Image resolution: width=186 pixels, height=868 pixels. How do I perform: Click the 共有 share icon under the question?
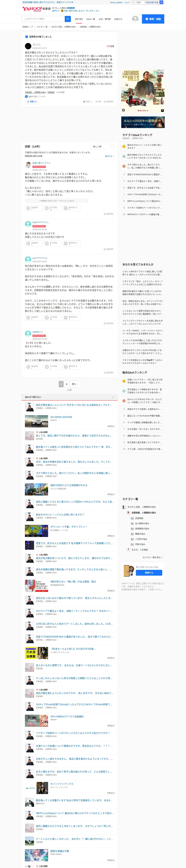(98, 101)
